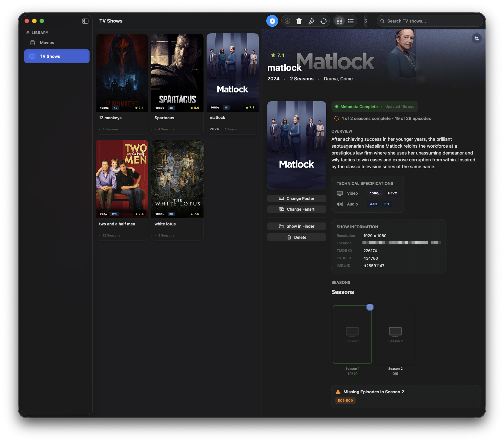Viewport: 504px width, 442px height.
Task: Click the paintbrush cleanup icon
Action: coord(311,21)
